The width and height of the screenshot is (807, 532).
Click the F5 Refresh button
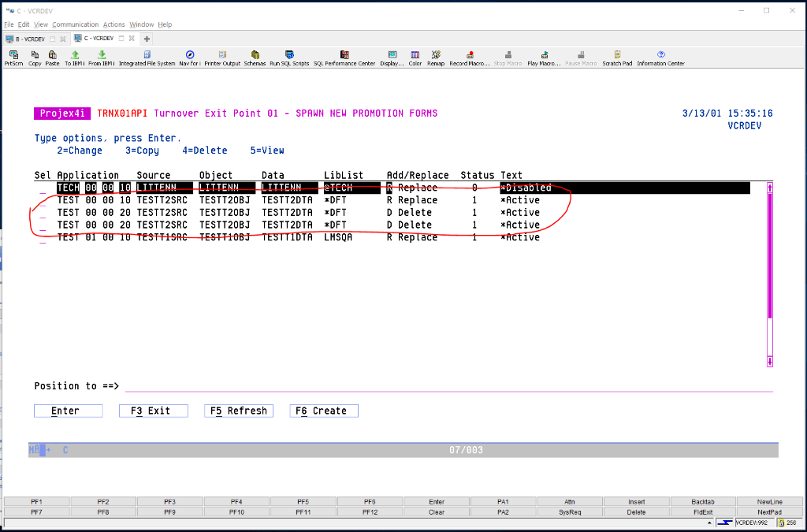click(239, 411)
